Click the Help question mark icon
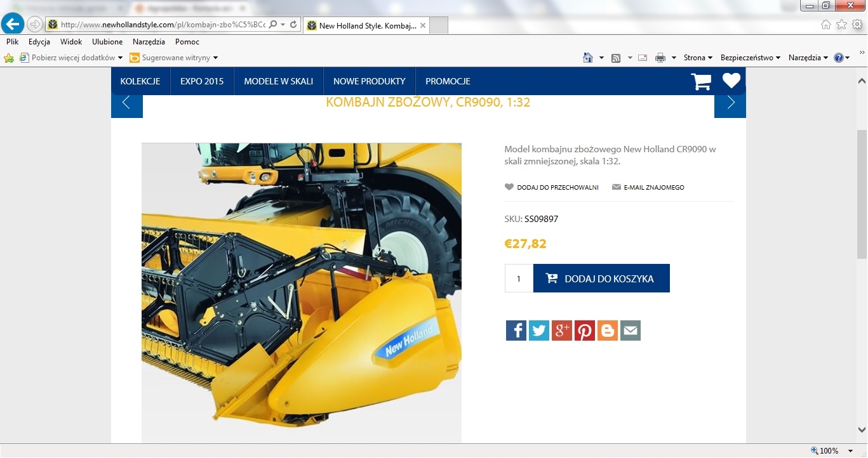868x458 pixels. pyautogui.click(x=839, y=58)
